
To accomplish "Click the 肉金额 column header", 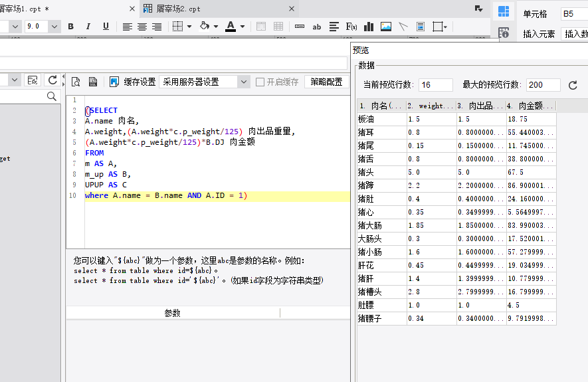I will click(531, 106).
